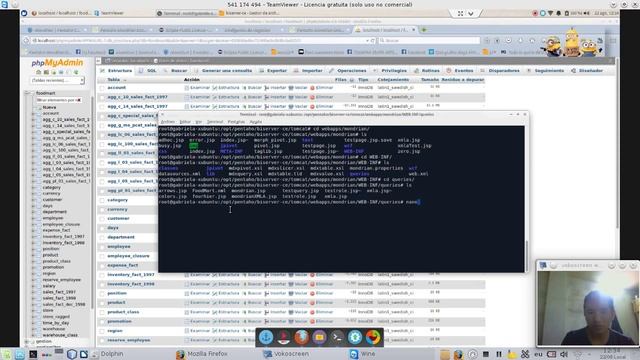Open the Exportar tab
This screenshot has width=640, height=360.
point(273,71)
